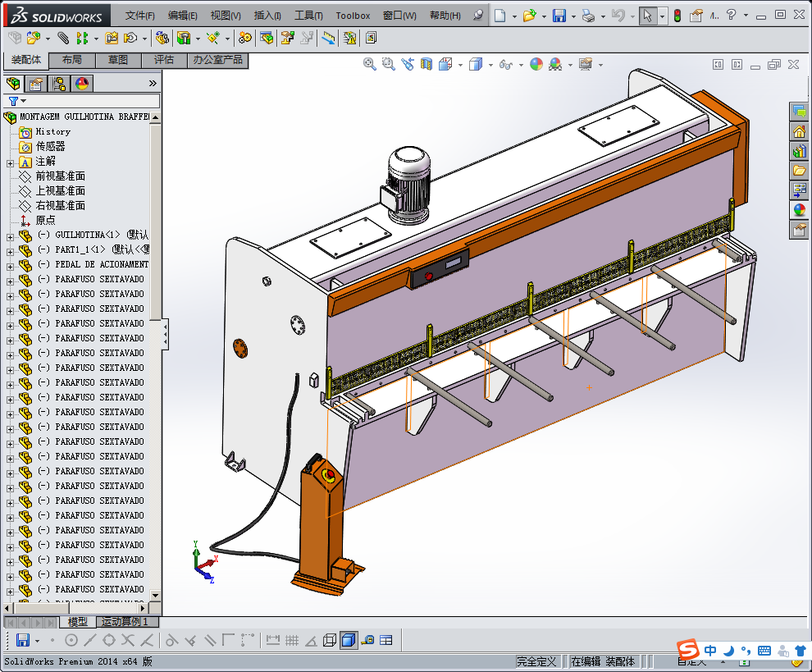Toggle wireframe display in bottom toolbar
Screen dimensions: 812x672
330,640
